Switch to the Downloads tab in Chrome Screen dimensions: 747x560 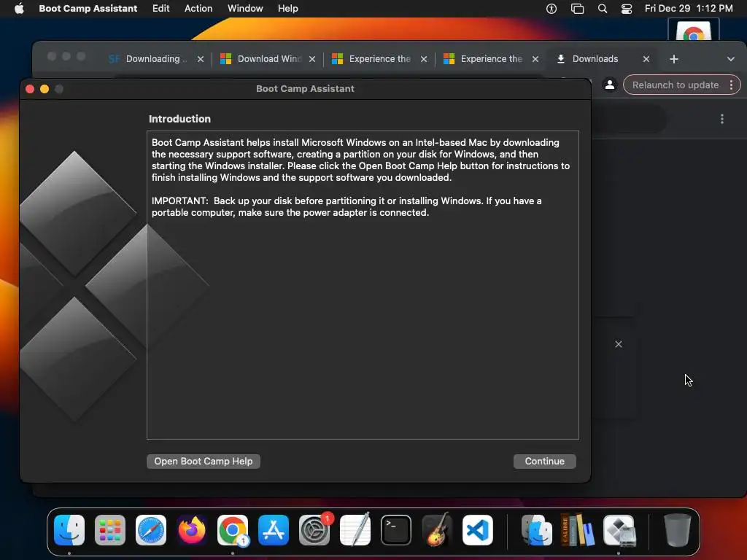tap(595, 59)
